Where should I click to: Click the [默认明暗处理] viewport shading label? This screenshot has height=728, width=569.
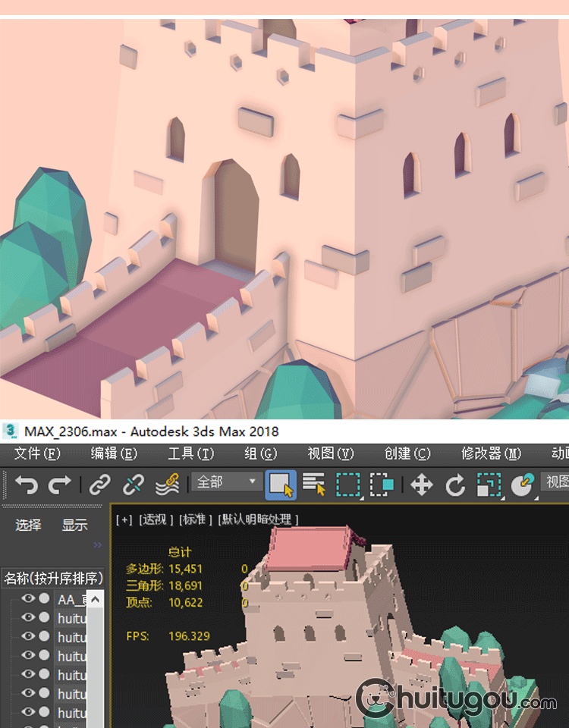coord(259,519)
